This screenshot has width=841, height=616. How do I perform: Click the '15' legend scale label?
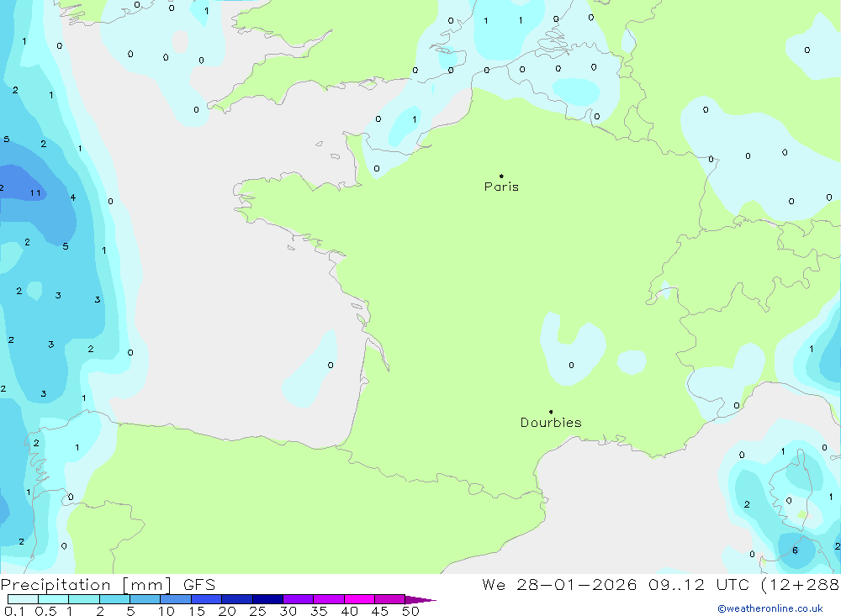(x=197, y=611)
